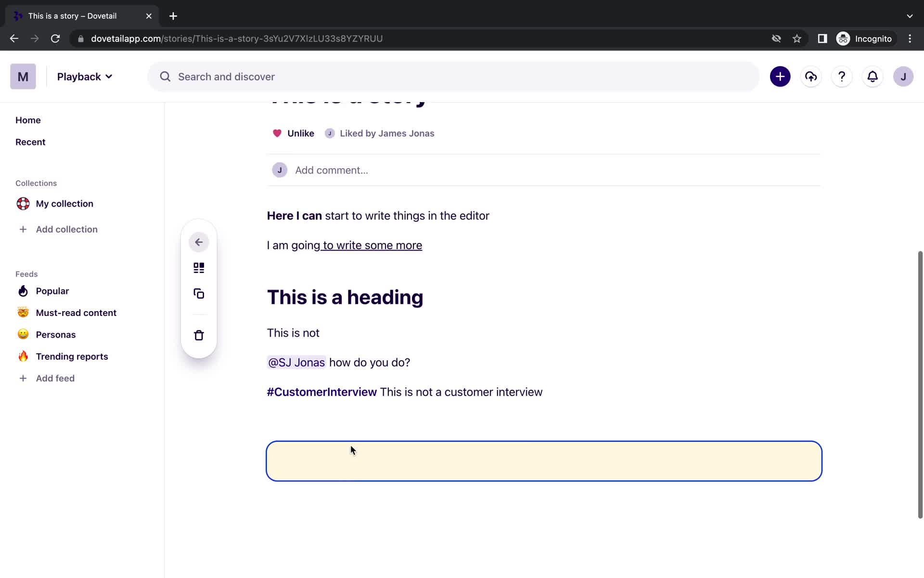
Task: Expand the Collections section sidebar
Action: (x=36, y=183)
